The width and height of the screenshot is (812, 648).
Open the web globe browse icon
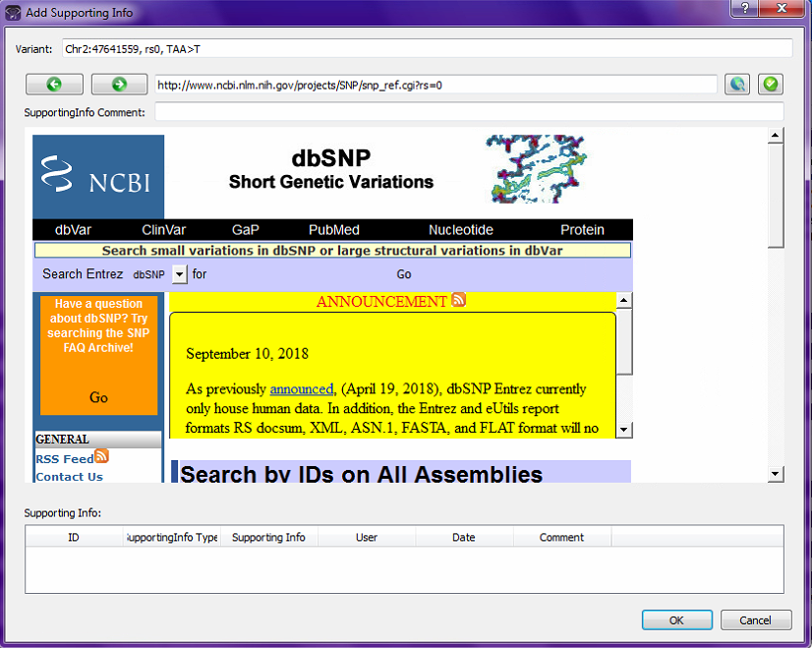737,84
